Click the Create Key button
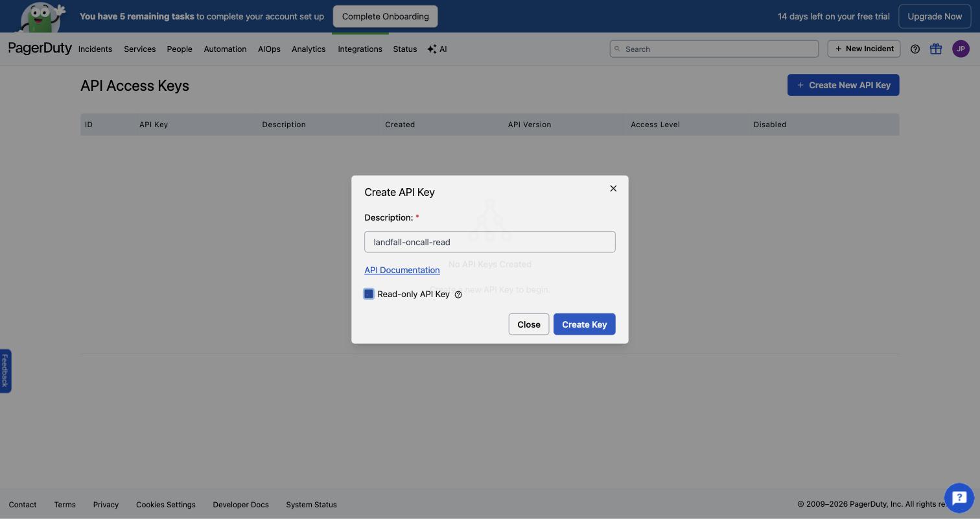 click(x=584, y=324)
